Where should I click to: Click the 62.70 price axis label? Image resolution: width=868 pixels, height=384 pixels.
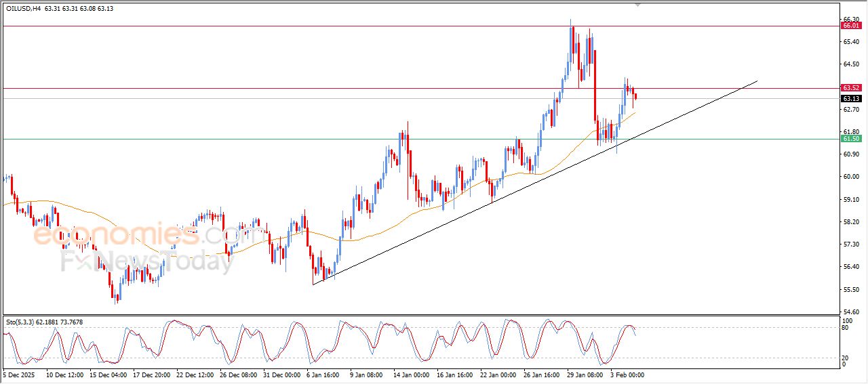[852, 109]
